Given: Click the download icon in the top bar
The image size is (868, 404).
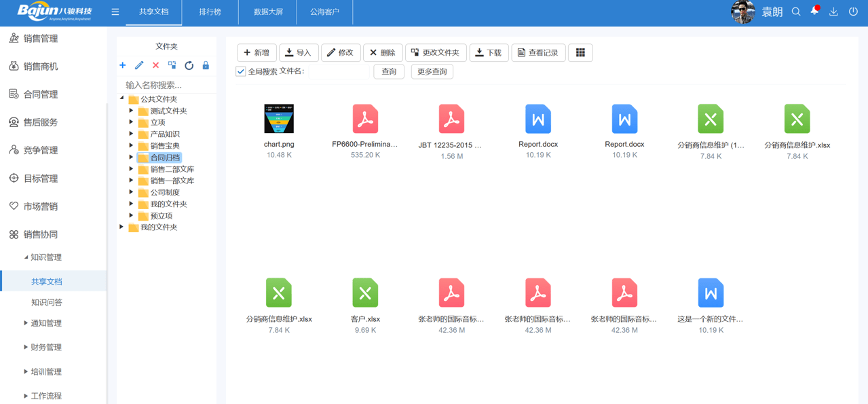Looking at the screenshot, I should (x=833, y=12).
